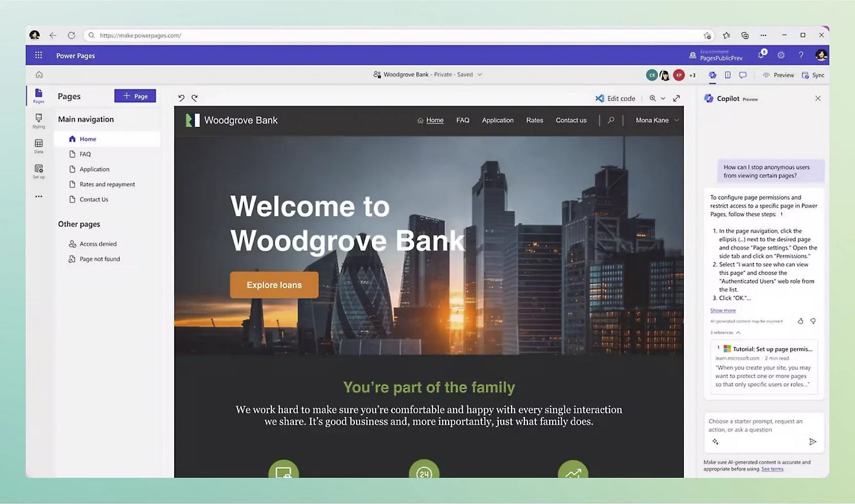Select the FAQ page in Main navigation
Image resolution: width=855 pixels, height=504 pixels.
pos(107,154)
